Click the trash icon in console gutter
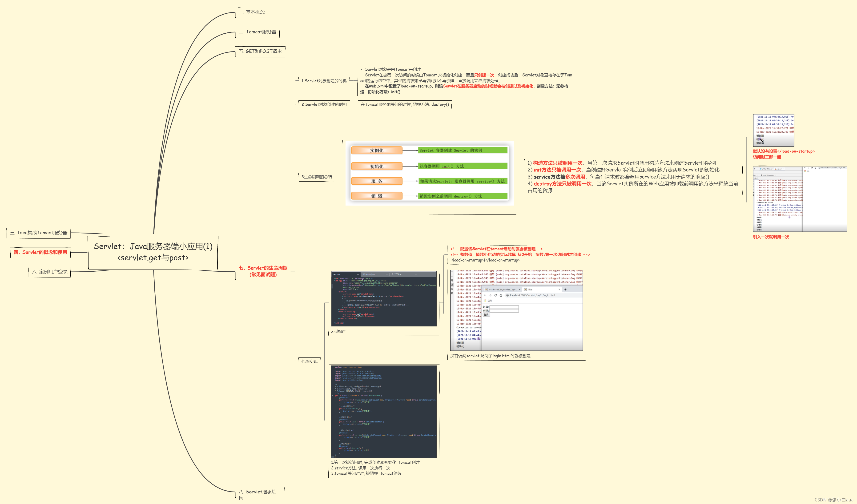Image resolution: width=857 pixels, height=504 pixels. [452, 293]
